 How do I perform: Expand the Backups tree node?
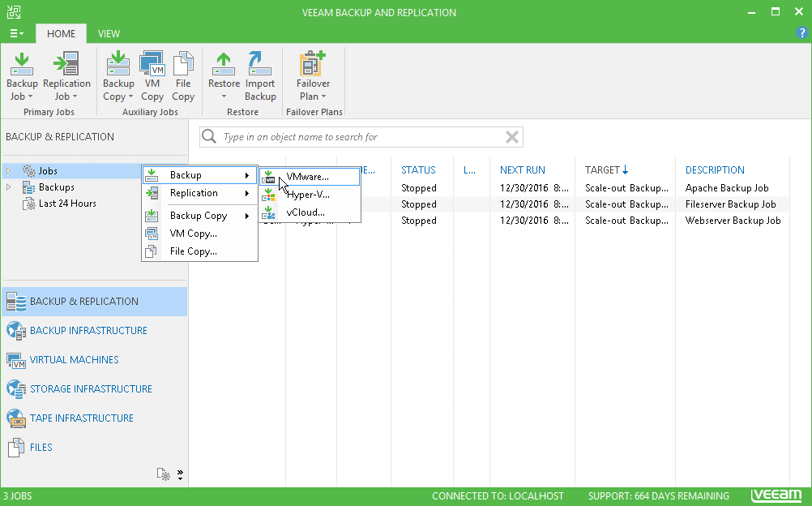[9, 187]
